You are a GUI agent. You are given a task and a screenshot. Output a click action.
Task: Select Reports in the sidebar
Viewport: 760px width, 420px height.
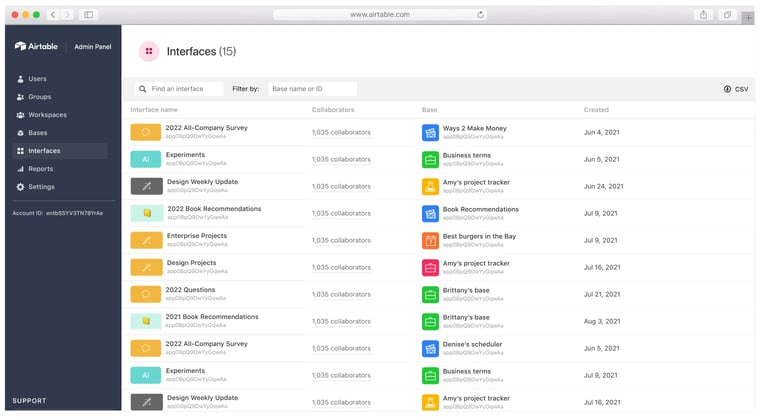click(40, 169)
